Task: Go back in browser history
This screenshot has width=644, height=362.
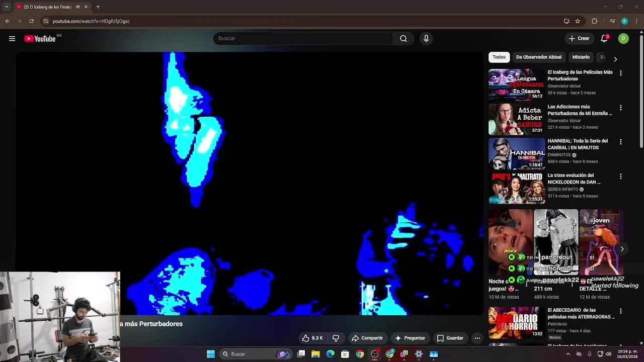Action: click(x=7, y=21)
